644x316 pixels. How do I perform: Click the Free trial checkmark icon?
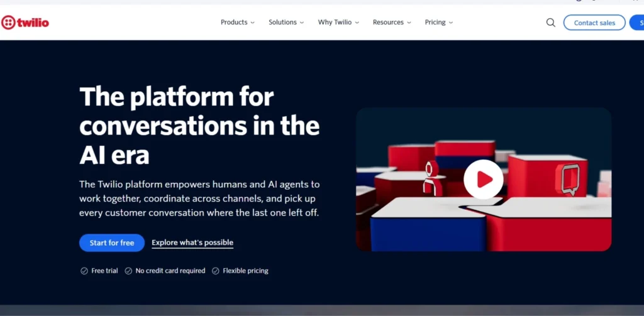pyautogui.click(x=84, y=271)
